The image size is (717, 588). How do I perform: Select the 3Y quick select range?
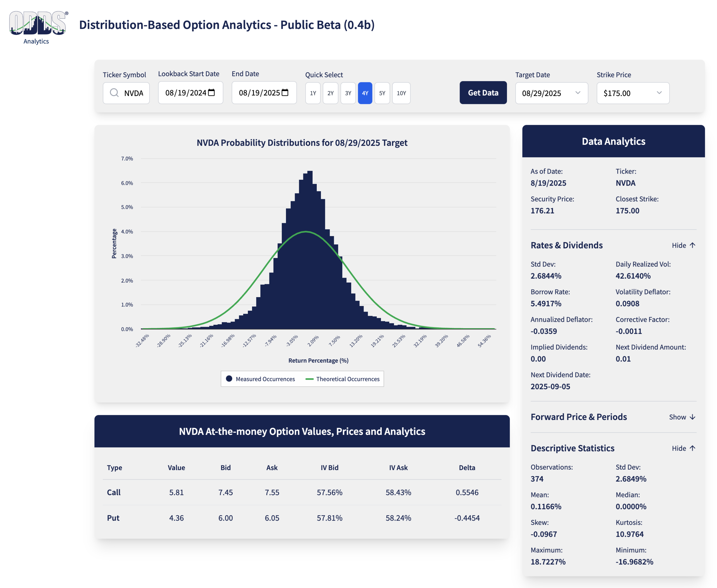[x=348, y=93]
